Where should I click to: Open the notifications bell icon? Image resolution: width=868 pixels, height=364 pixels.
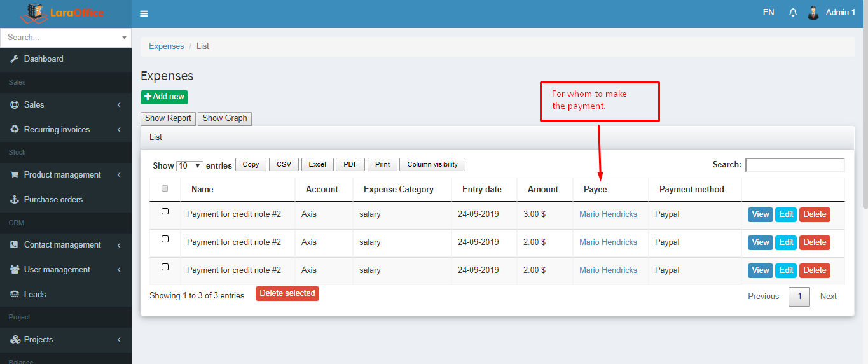(x=793, y=13)
